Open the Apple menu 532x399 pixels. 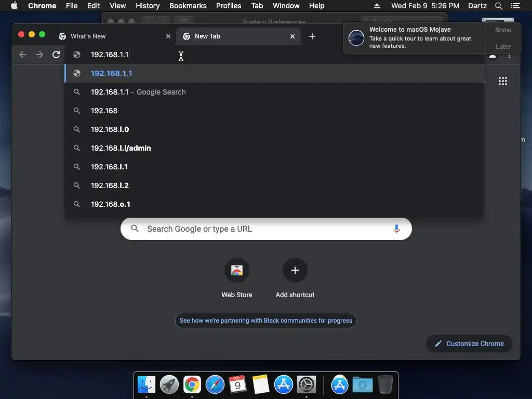coord(14,6)
